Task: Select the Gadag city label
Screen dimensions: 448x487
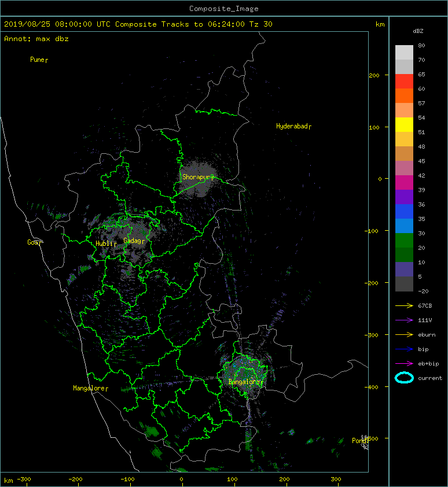Action: [x=134, y=241]
